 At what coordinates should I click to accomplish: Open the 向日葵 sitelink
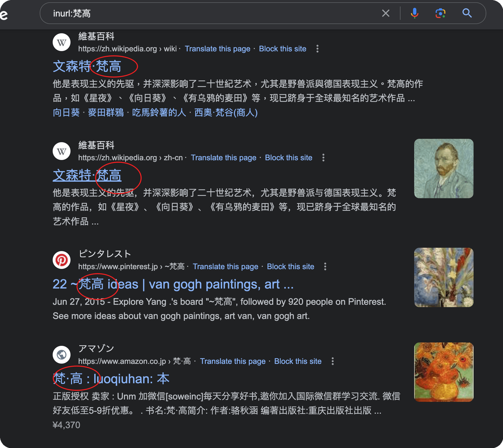coord(66,113)
